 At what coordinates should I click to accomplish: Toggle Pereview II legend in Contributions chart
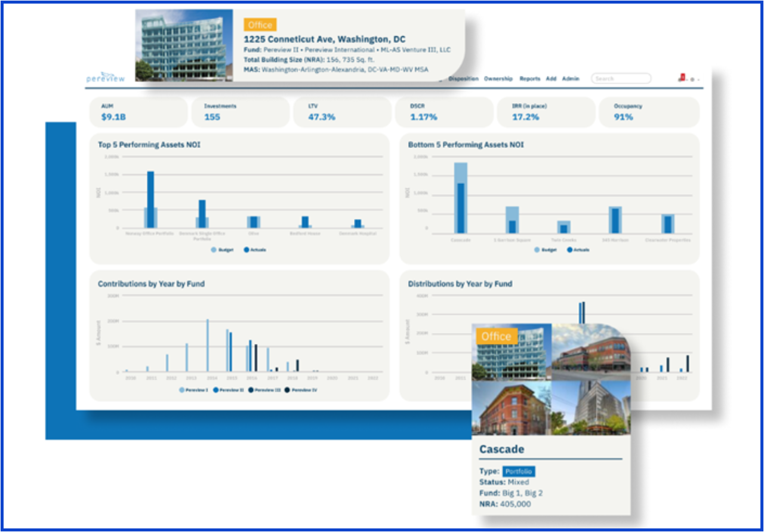(x=227, y=390)
